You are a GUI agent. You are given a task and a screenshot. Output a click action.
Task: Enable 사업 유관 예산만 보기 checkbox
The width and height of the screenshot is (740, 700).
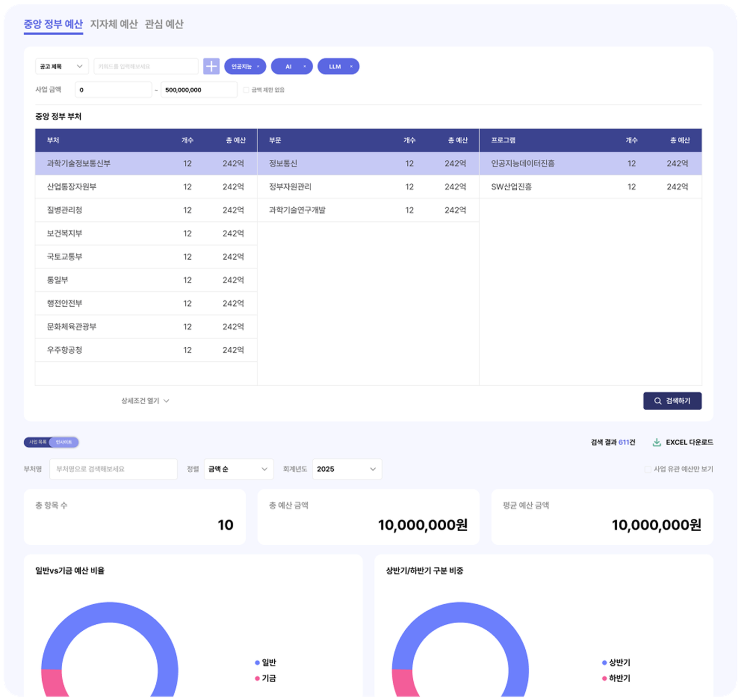point(648,469)
